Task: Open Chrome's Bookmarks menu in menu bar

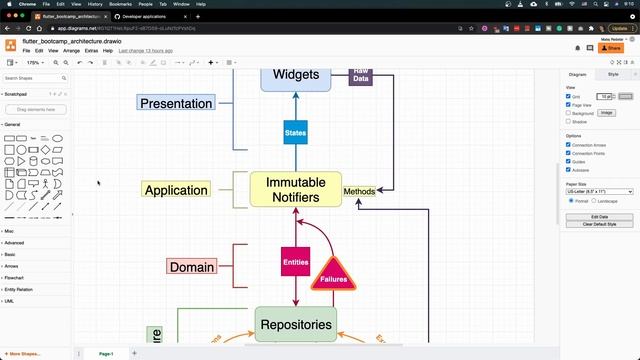Action: (x=120, y=4)
